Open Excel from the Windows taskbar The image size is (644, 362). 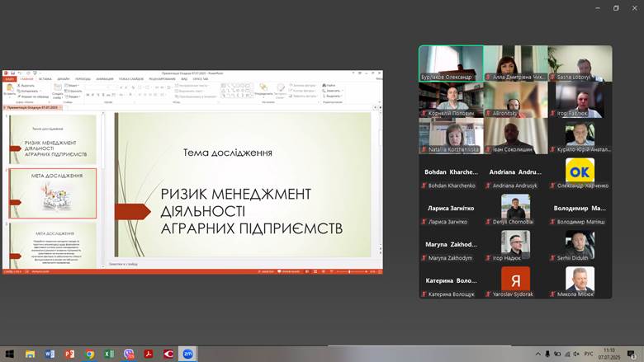point(109,354)
